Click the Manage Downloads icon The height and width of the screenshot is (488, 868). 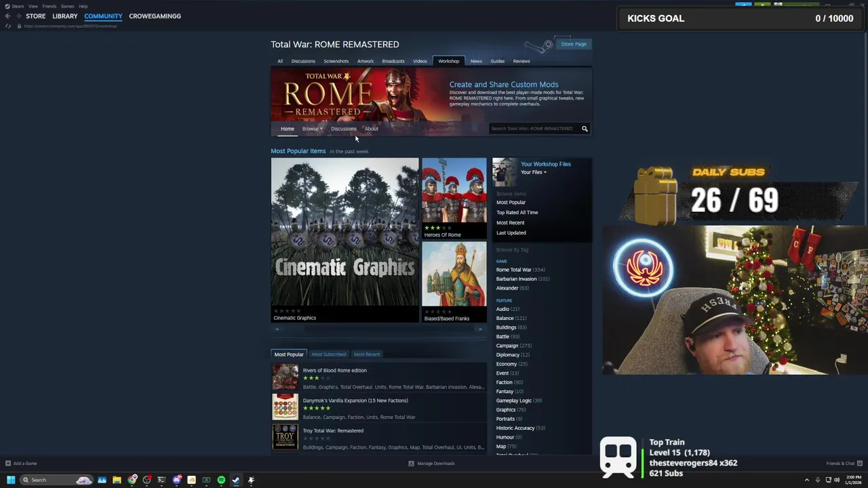[x=411, y=464]
